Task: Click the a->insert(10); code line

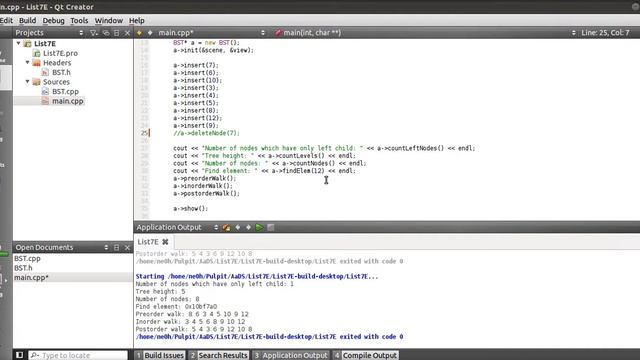Action: click(x=198, y=80)
